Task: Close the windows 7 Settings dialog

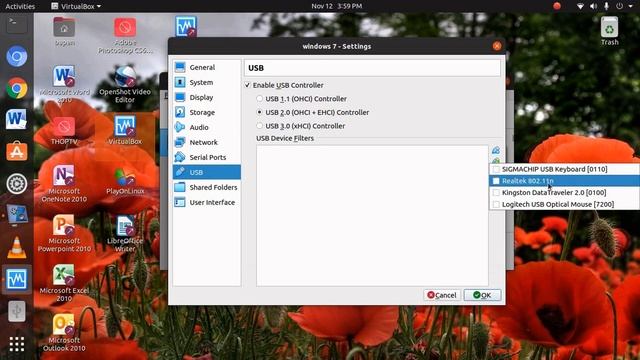Action: pos(497,46)
